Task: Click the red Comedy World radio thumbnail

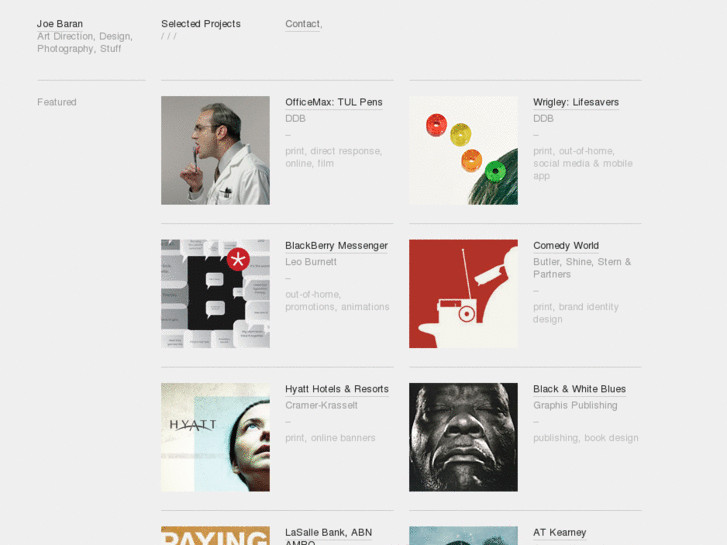Action: click(463, 294)
